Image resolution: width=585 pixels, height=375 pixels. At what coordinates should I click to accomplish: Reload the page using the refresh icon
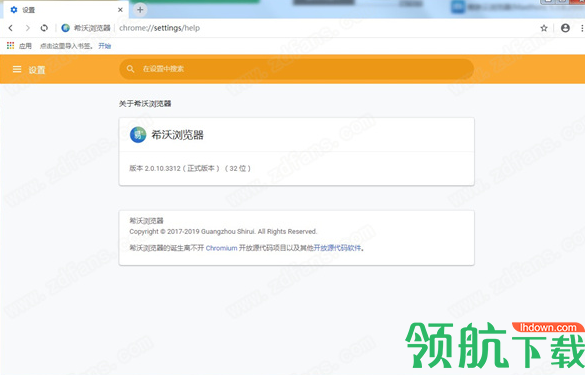(44, 28)
